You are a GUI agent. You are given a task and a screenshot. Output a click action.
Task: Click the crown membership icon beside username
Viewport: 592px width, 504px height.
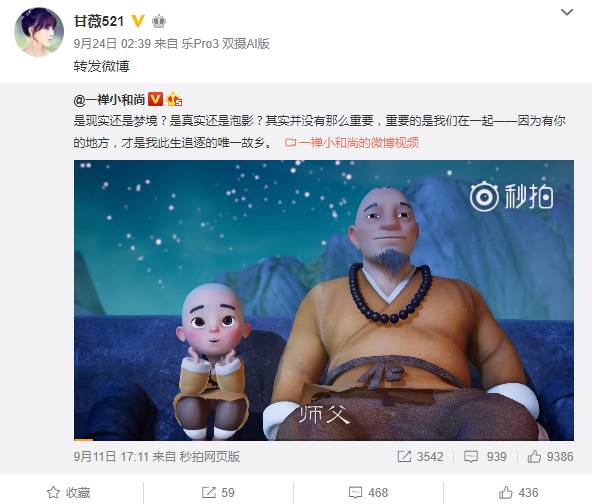(x=159, y=21)
